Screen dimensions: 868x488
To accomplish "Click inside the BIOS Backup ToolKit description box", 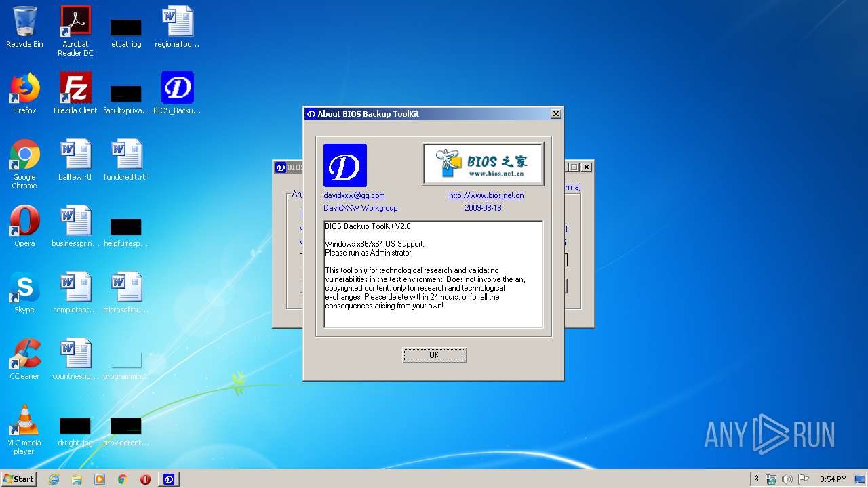I will pos(433,274).
